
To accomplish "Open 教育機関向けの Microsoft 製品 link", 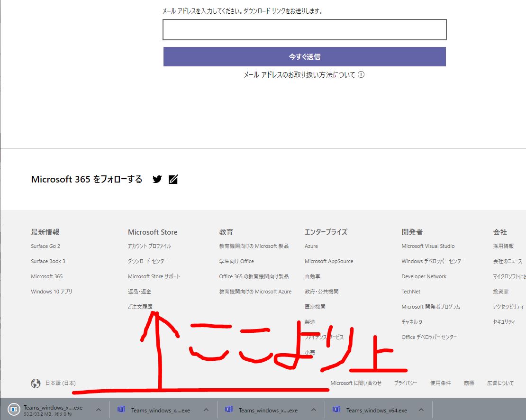I will pos(254,246).
